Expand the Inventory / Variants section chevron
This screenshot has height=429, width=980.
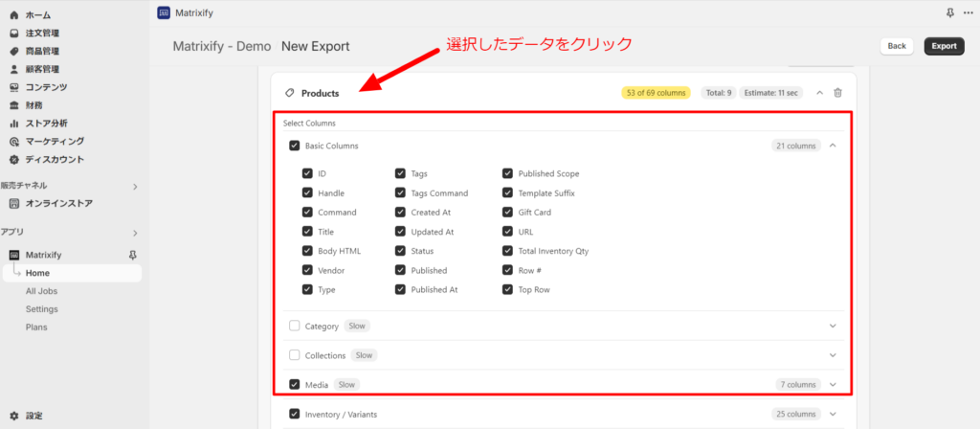coord(833,414)
